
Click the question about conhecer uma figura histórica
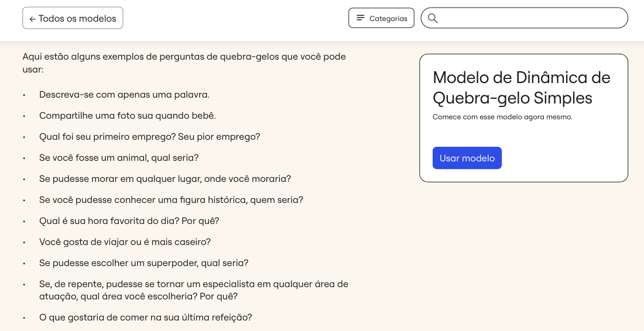pos(171,200)
